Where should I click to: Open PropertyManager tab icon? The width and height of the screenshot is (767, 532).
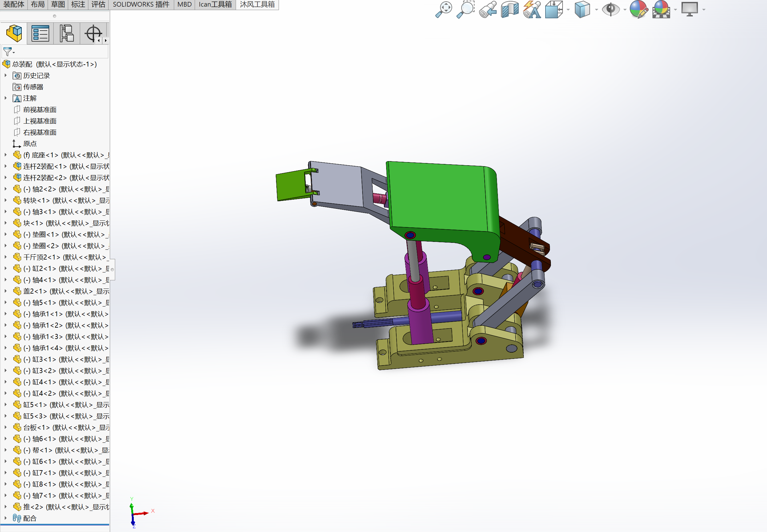40,33
